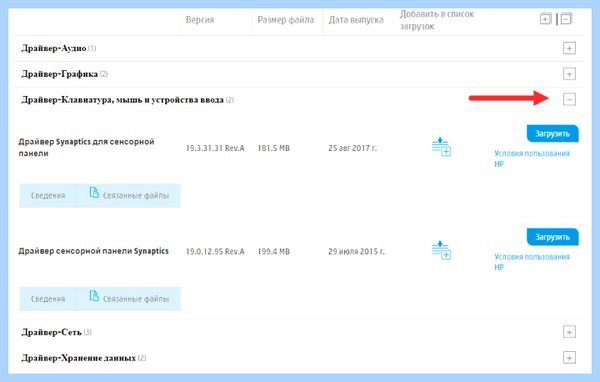Select Драйвер сенсорной панели Synaptics name

tap(94, 251)
